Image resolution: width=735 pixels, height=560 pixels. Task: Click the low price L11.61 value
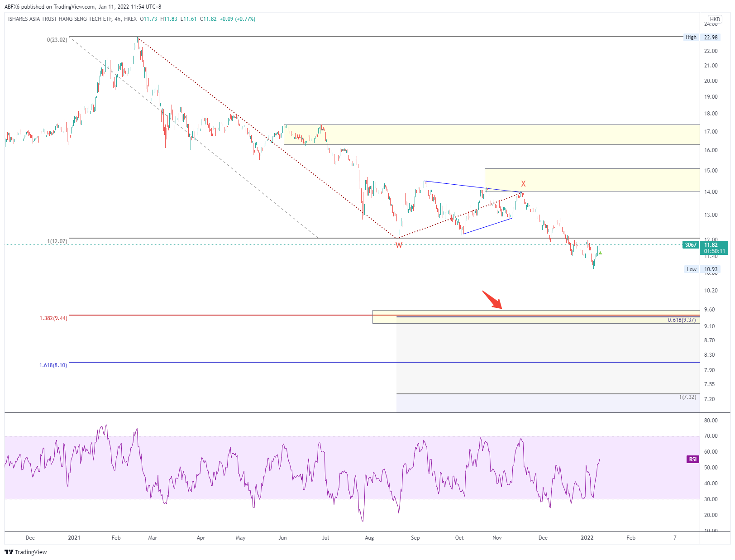coord(189,19)
